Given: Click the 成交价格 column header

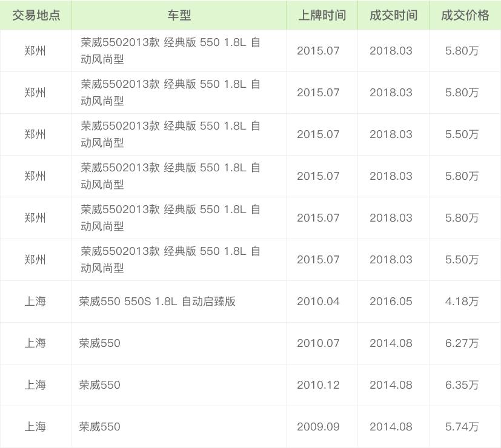Looking at the screenshot, I should 465,15.
